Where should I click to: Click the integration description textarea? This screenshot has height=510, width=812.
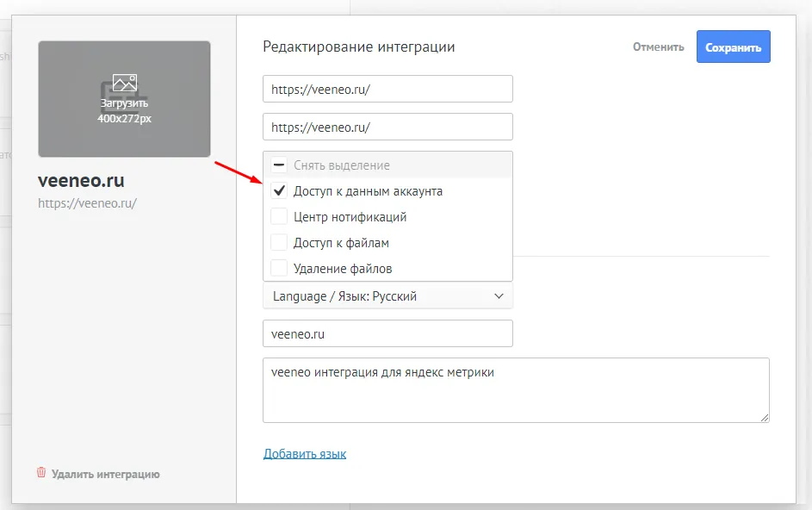pos(516,389)
